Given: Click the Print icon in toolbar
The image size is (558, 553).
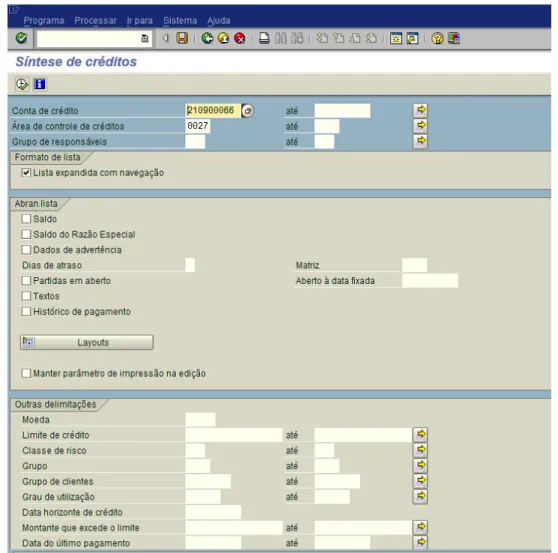Looking at the screenshot, I should 264,38.
